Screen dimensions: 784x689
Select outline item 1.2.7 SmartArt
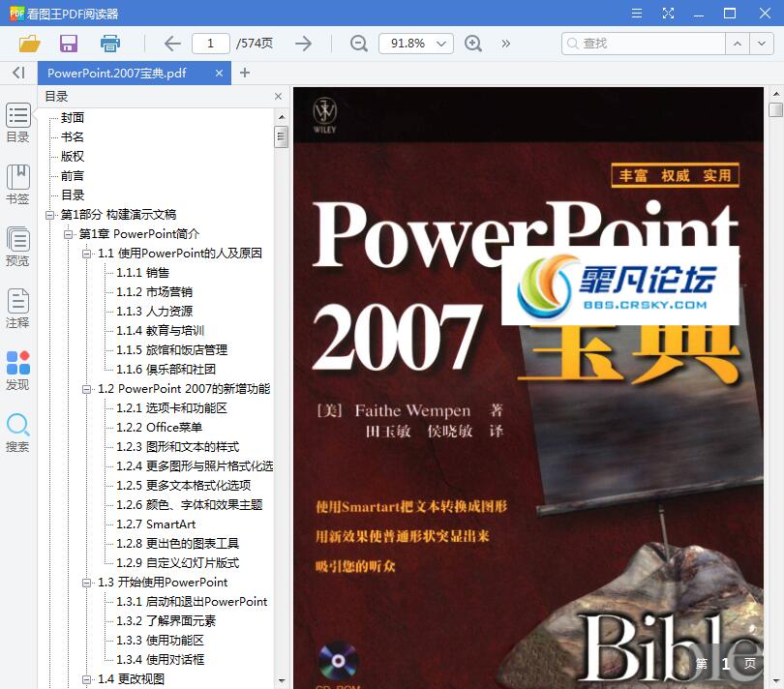point(156,524)
